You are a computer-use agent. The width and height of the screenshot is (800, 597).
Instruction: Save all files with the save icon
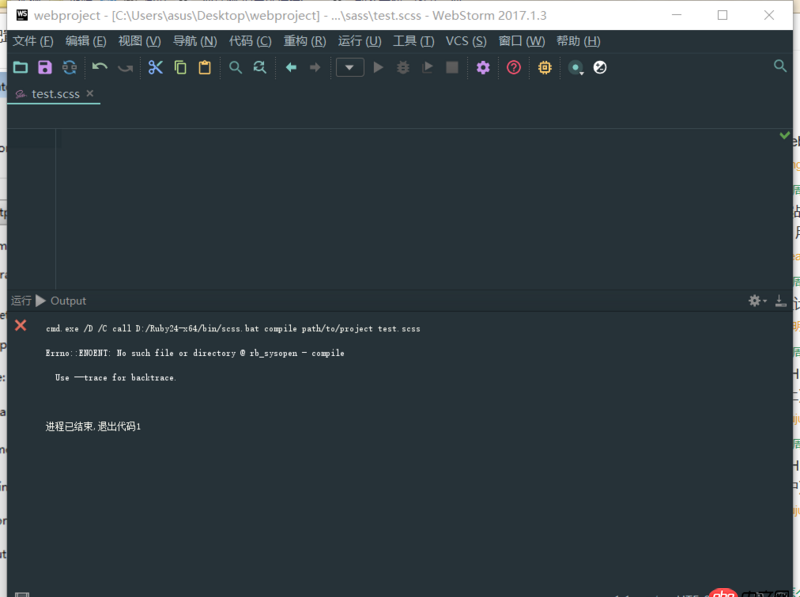(x=44, y=67)
